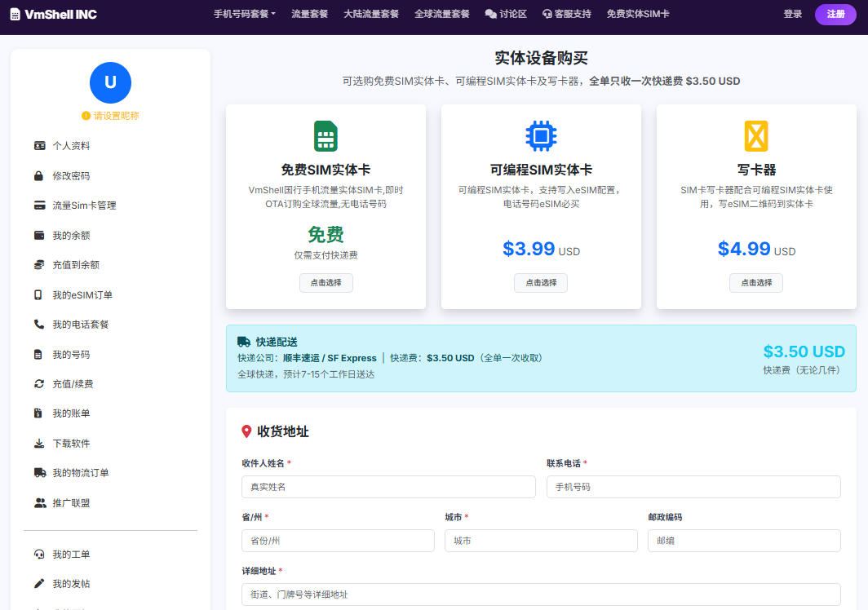Click the headset icon beside 我的工单
Screen dimensions: 868x610
[39, 555]
